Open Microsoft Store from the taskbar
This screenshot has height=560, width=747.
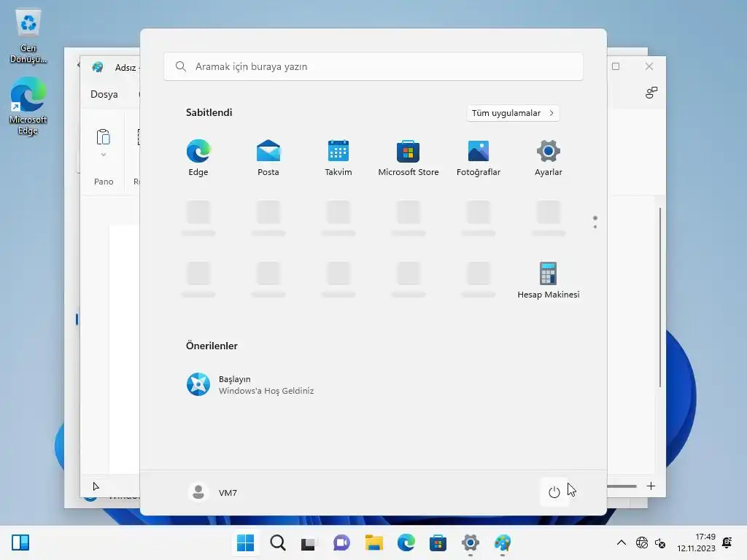point(438,542)
